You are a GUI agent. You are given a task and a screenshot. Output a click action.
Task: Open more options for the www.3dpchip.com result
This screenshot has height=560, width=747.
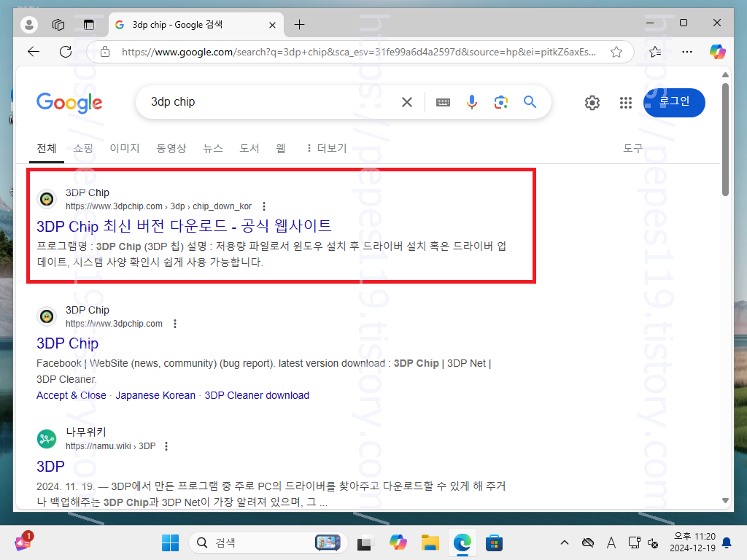pos(175,324)
